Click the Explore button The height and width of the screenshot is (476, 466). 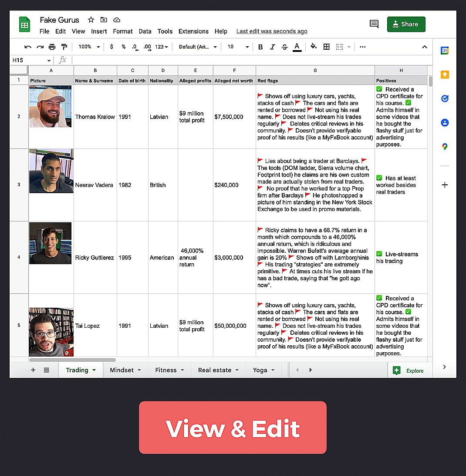point(408,371)
